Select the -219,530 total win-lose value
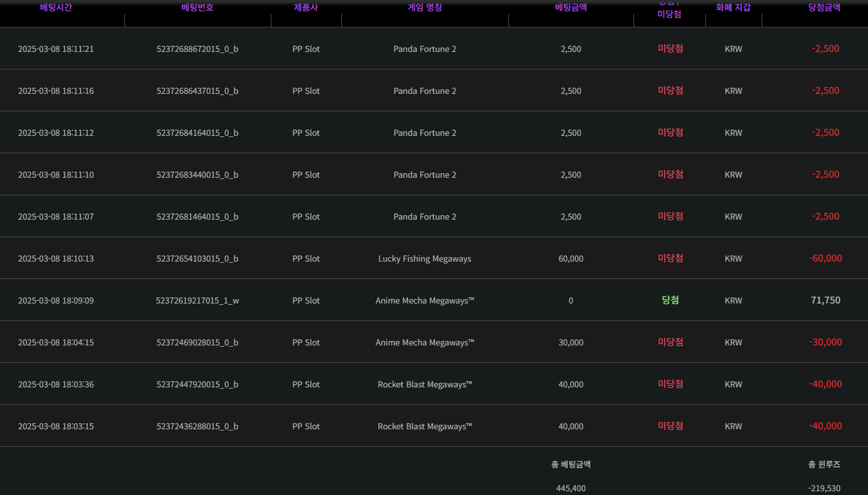Screen dimensions: 868x495 [x=824, y=488]
